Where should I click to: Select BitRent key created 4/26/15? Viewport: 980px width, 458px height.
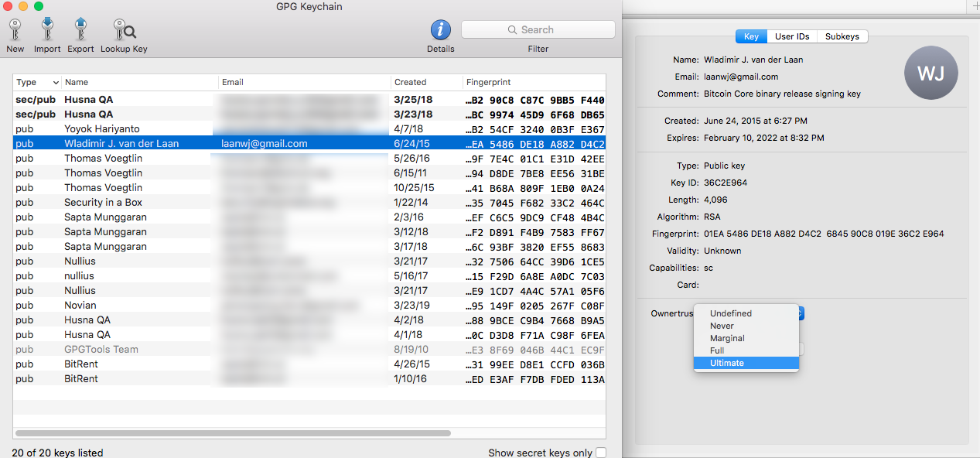[x=309, y=364]
